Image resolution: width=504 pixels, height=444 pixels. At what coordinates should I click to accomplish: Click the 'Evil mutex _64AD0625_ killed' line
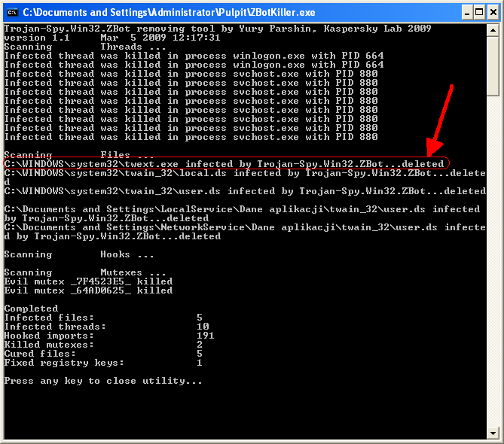click(88, 290)
